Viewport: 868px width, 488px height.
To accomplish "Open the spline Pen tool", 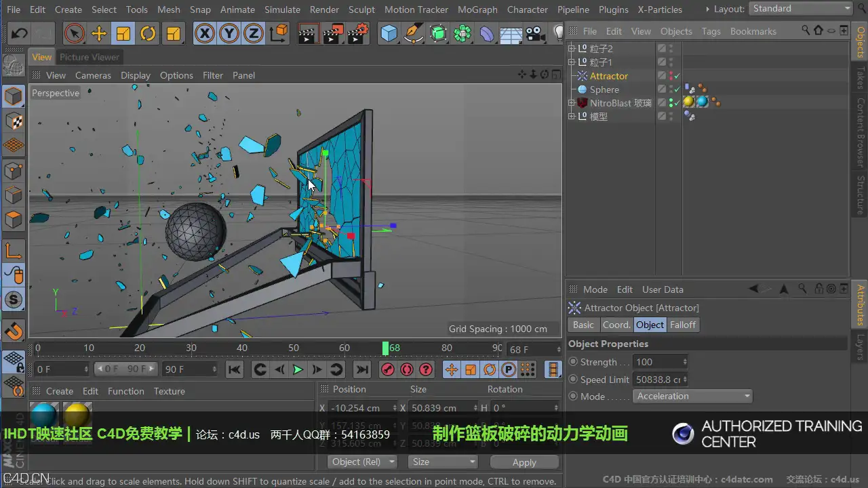I will (x=414, y=33).
